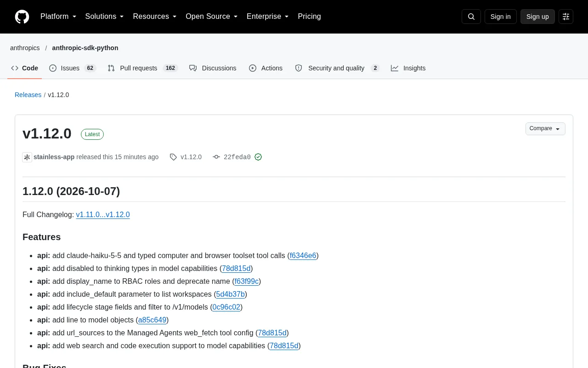
Task: Open the anthropics owner link
Action: click(x=25, y=48)
